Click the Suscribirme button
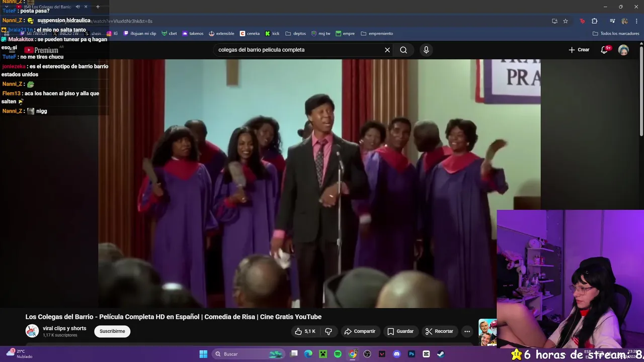 click(x=112, y=331)
